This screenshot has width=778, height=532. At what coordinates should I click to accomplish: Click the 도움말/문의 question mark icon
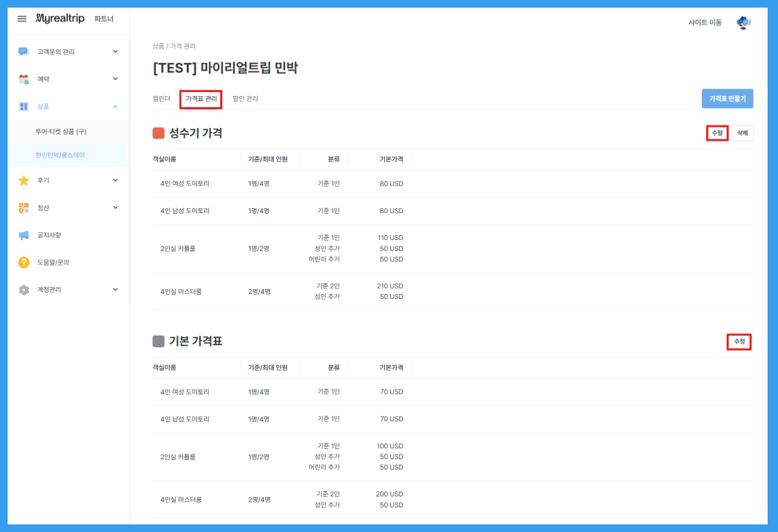tap(24, 262)
